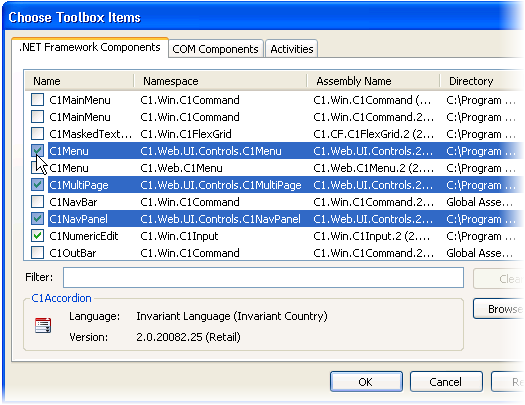Click C1.CF.C1FlexGrid.2 assembly cell
Screen dimensions: 525x405
(373, 134)
